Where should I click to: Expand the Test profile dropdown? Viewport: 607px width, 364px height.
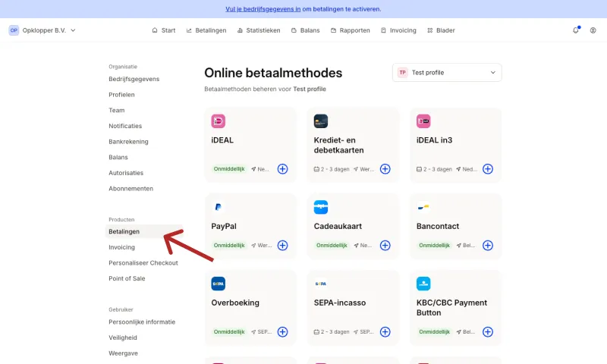[x=447, y=73]
